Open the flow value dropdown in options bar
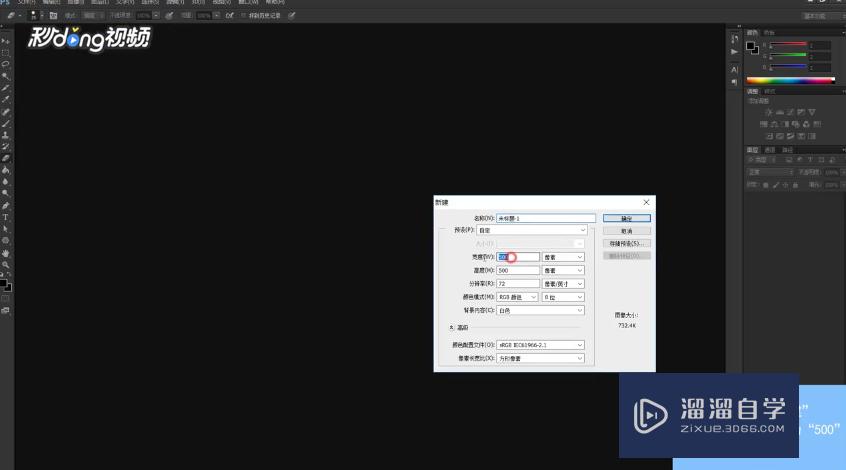Screen dimensions: 846x470 [x=216, y=16]
